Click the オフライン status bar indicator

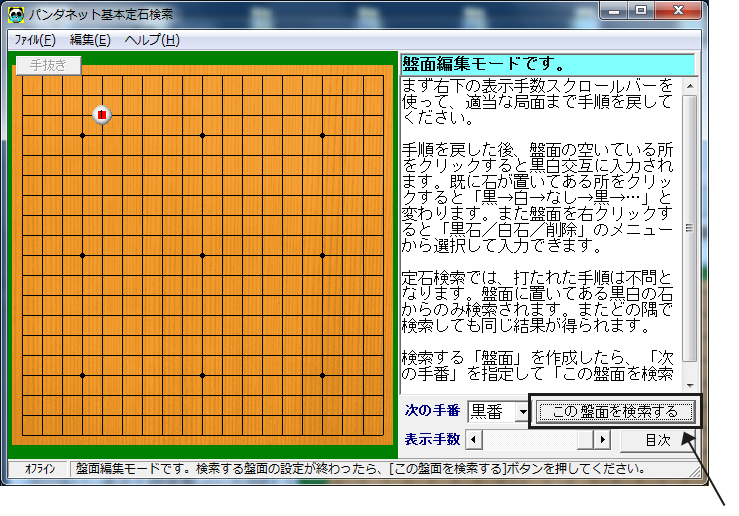39,468
